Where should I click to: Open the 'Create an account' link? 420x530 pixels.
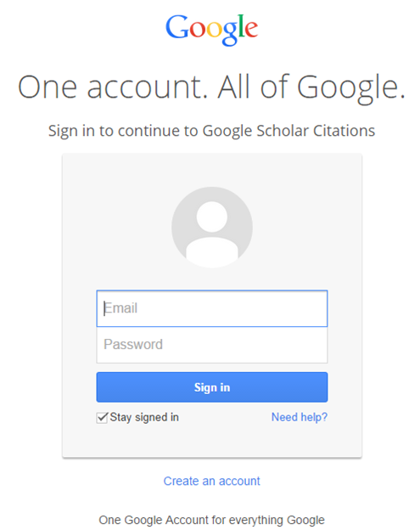211,481
